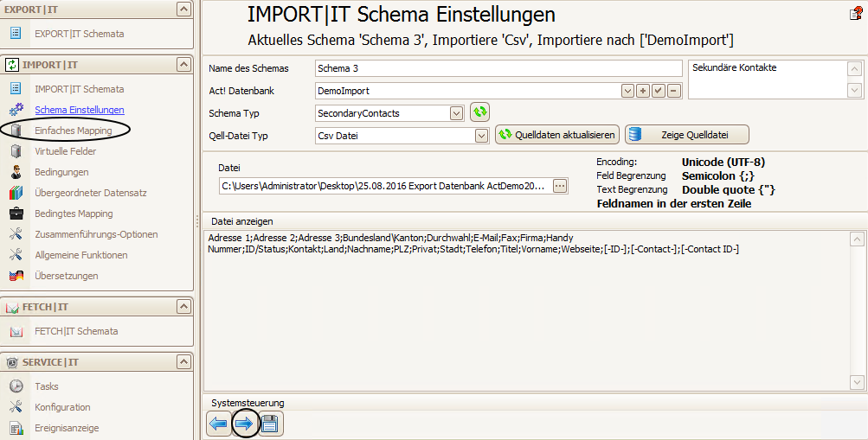This screenshot has height=440, width=868.
Task: Click Quelldaten aktualisieren button
Action: click(557, 135)
